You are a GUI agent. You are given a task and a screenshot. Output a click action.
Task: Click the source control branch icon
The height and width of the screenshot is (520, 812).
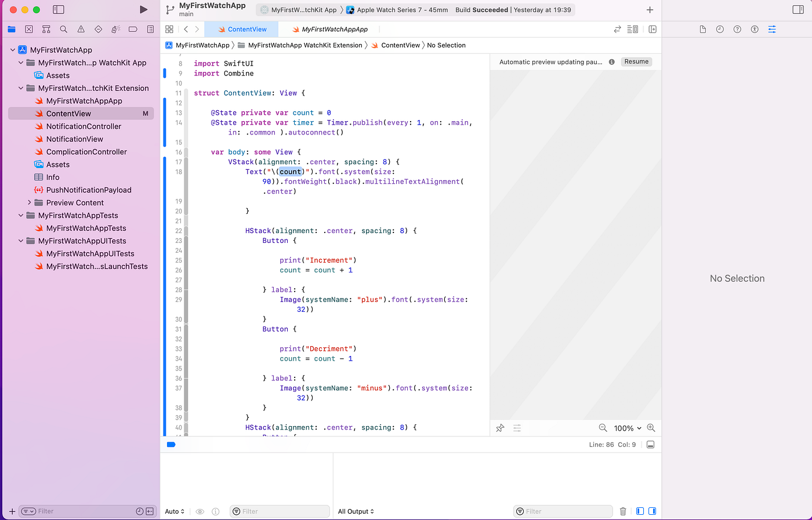click(170, 10)
